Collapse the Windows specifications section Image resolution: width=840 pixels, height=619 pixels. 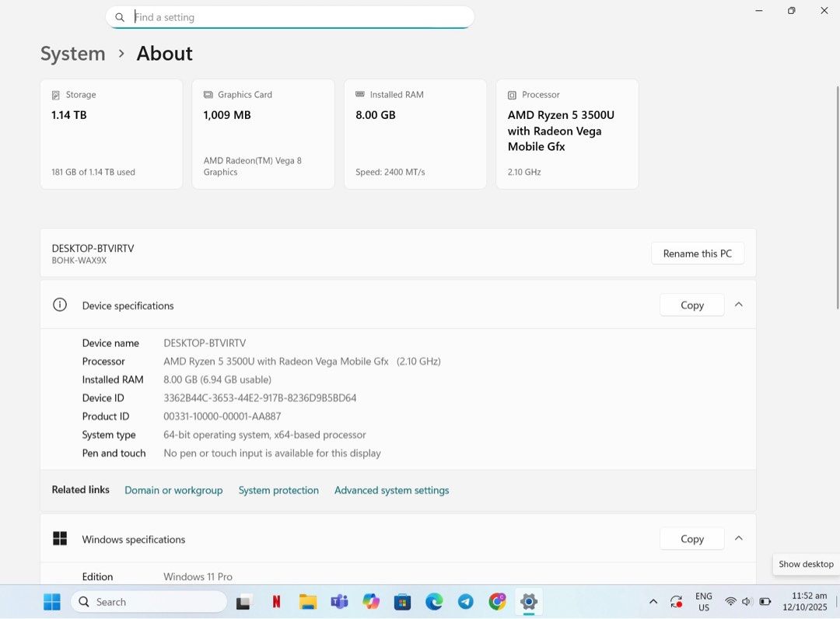pos(738,538)
